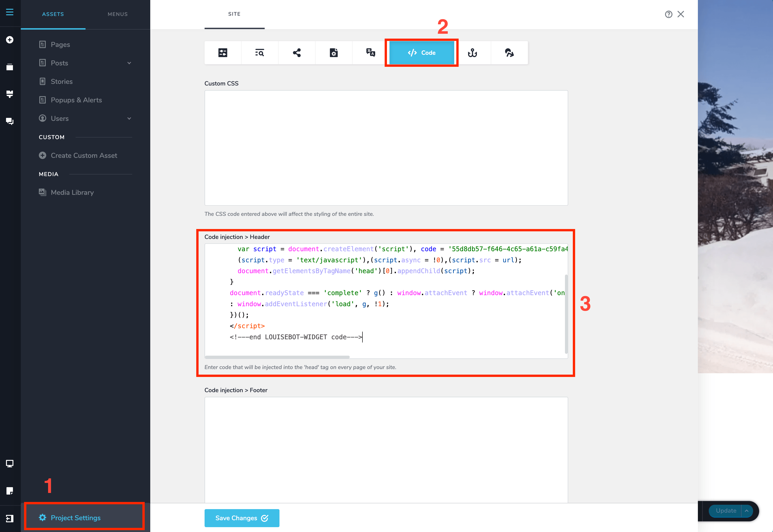The height and width of the screenshot is (532, 773).
Task: Click into the Footer code injection field
Action: (x=386, y=450)
